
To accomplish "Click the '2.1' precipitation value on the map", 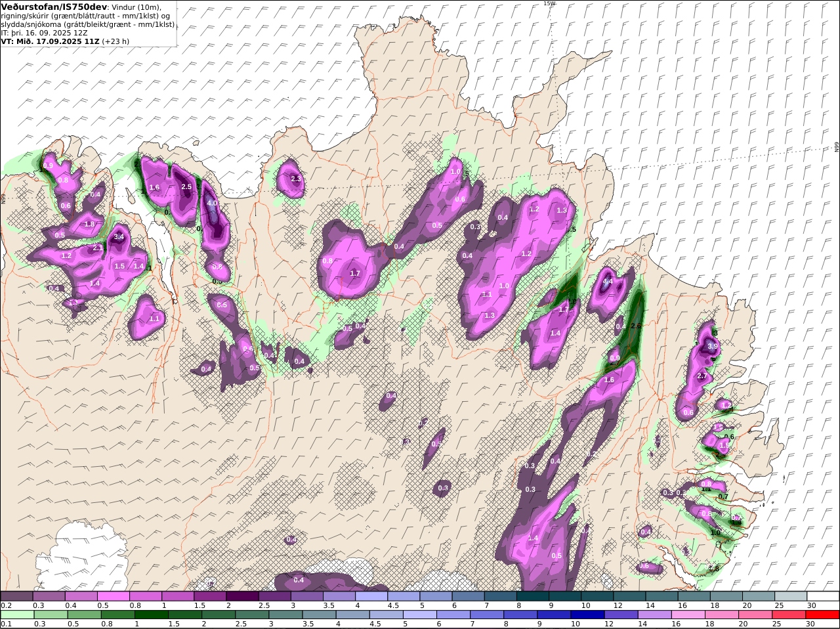I will point(98,248).
